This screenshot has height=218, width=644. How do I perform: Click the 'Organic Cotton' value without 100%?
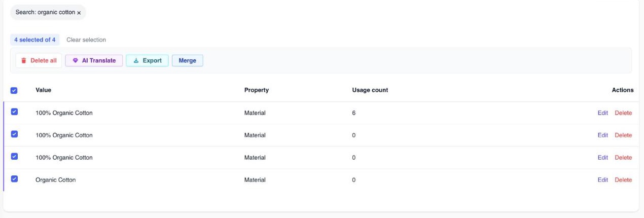56,180
